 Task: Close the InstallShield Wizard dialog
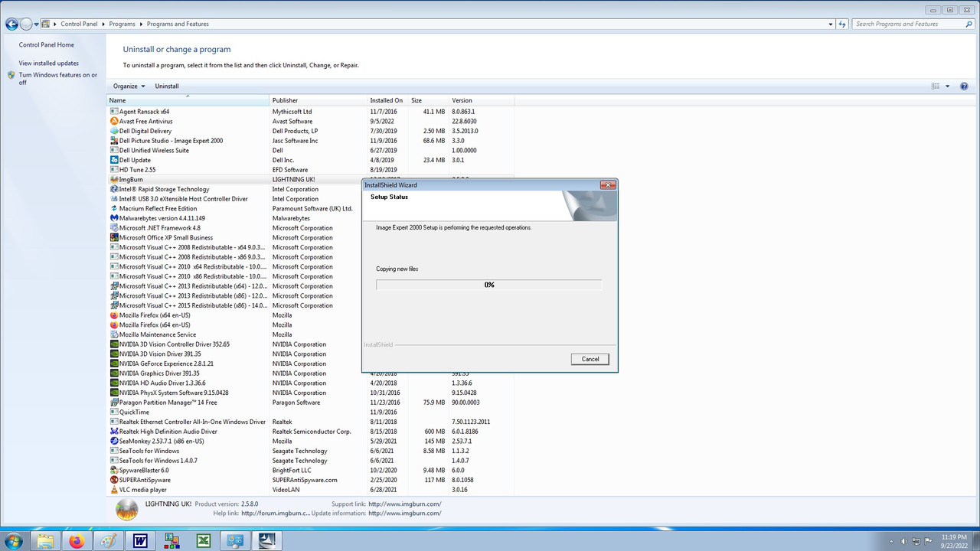click(608, 185)
